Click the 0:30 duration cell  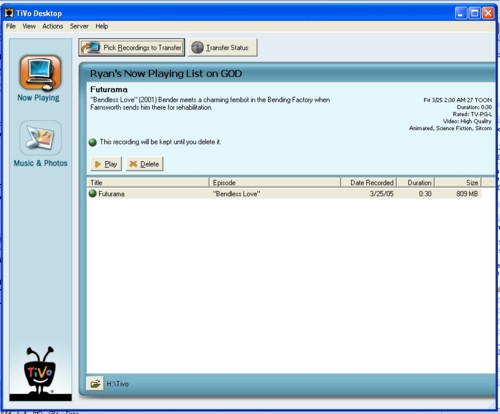(x=425, y=194)
